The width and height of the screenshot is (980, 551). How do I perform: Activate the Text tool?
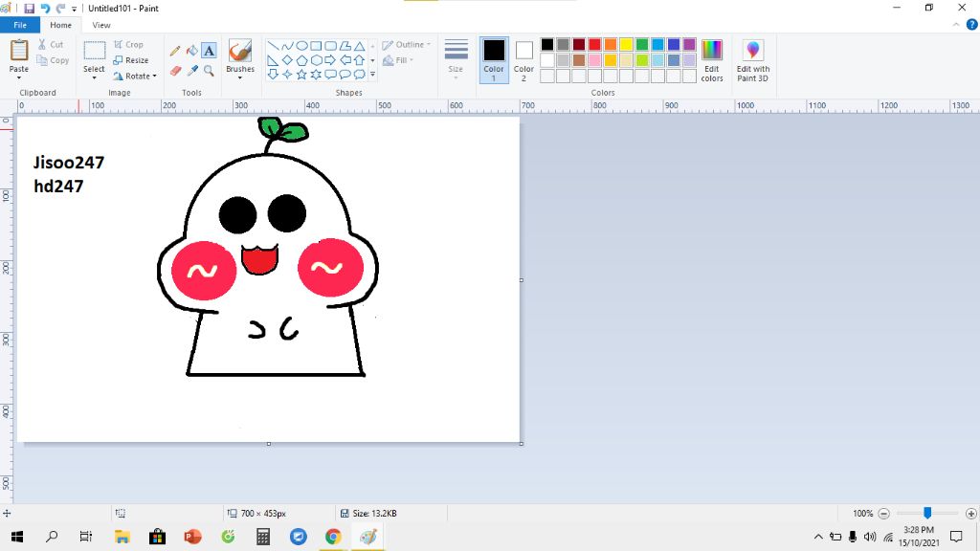[209, 51]
